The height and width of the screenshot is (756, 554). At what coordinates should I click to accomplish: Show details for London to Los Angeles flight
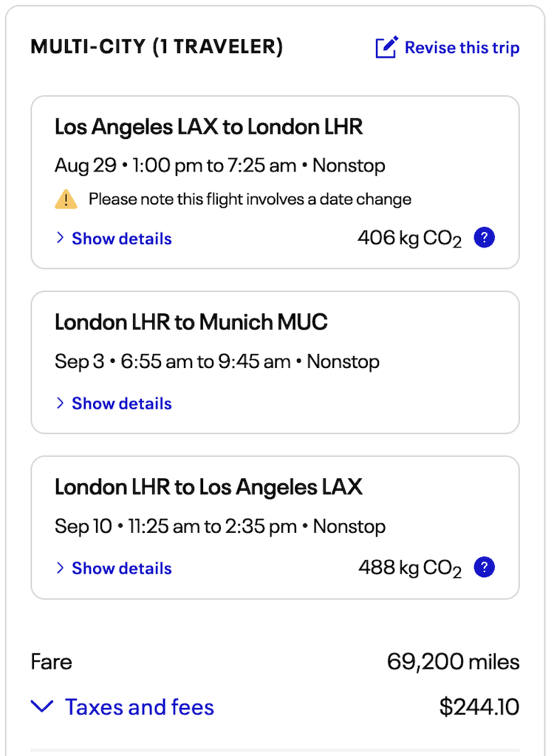click(121, 568)
